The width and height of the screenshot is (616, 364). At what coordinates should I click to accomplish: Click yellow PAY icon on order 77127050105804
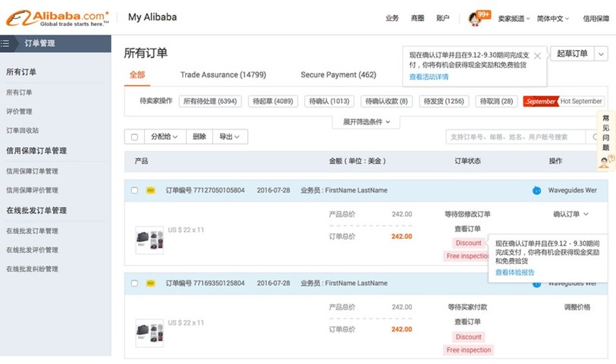tap(150, 190)
